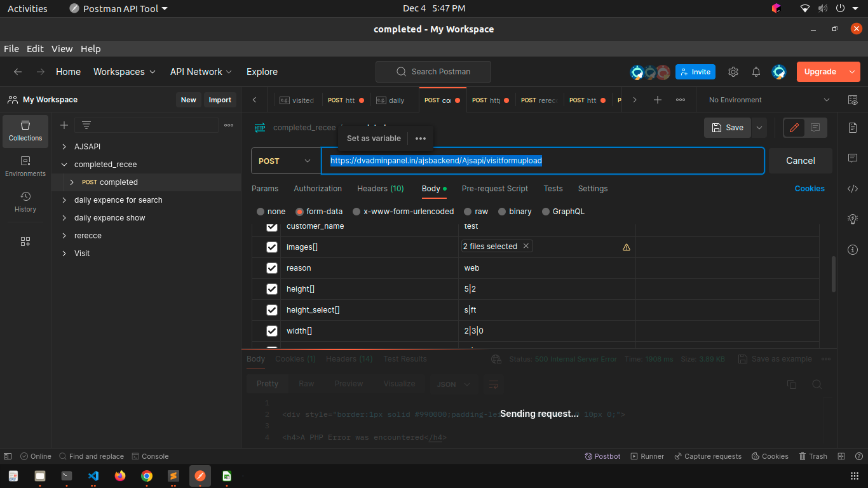Open the No Environment dropdown

(x=770, y=100)
